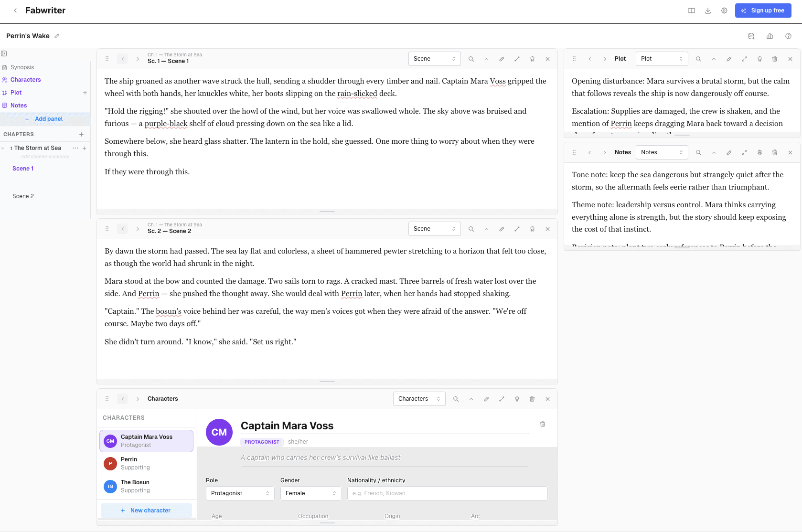Edit the Notes panel with the pencil icon
802x532 pixels.
[729, 152]
